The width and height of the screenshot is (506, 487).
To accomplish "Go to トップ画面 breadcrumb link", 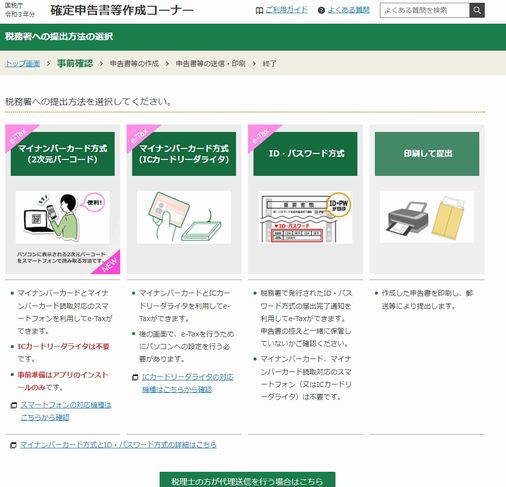I will click(22, 63).
